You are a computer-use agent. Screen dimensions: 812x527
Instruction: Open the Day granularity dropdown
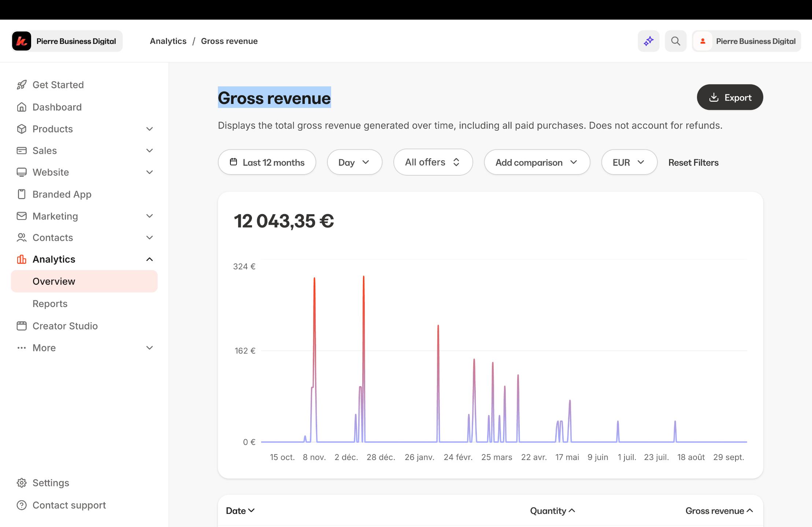coord(354,162)
